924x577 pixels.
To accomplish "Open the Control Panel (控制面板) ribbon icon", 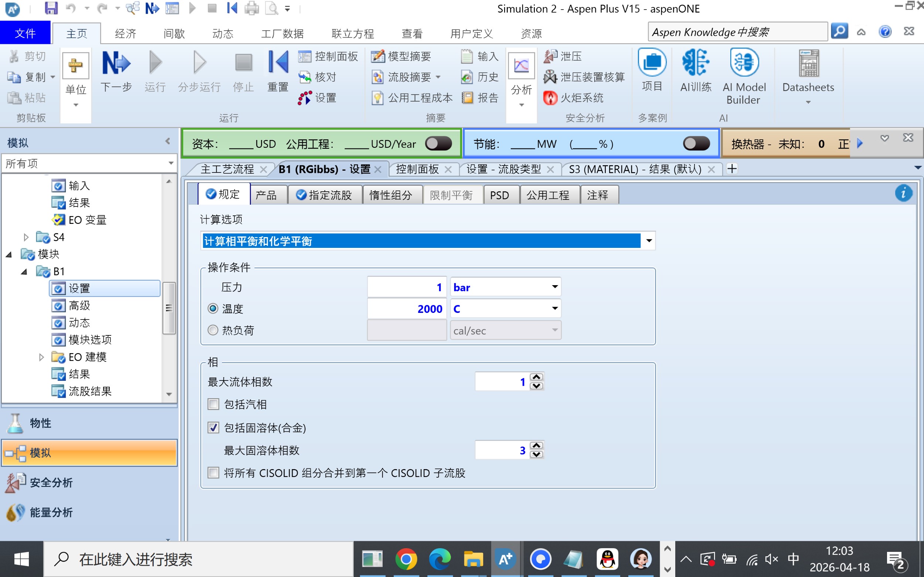I will (x=304, y=57).
